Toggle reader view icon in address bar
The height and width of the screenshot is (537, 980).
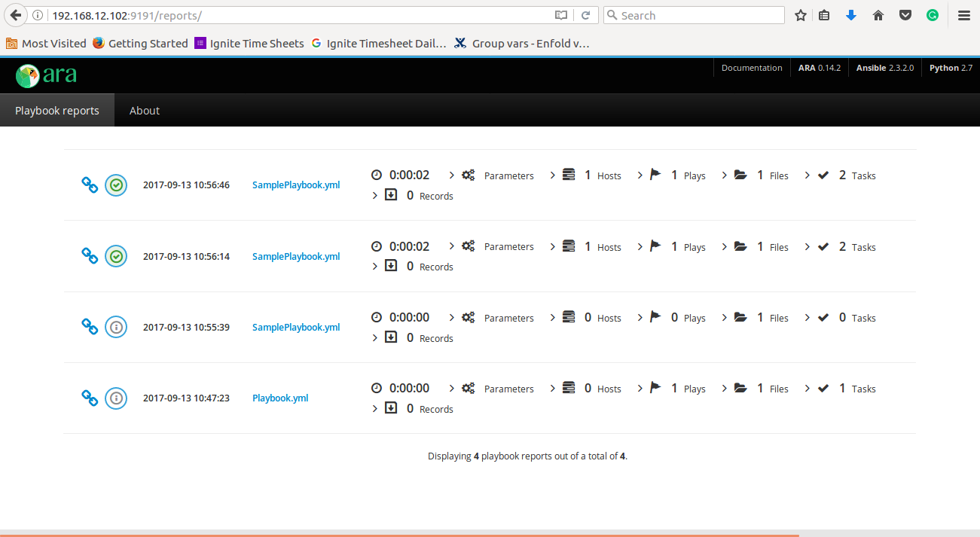[561, 15]
